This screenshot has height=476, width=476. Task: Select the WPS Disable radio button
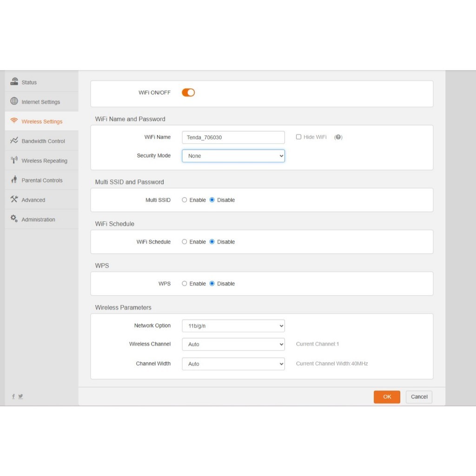212,284
